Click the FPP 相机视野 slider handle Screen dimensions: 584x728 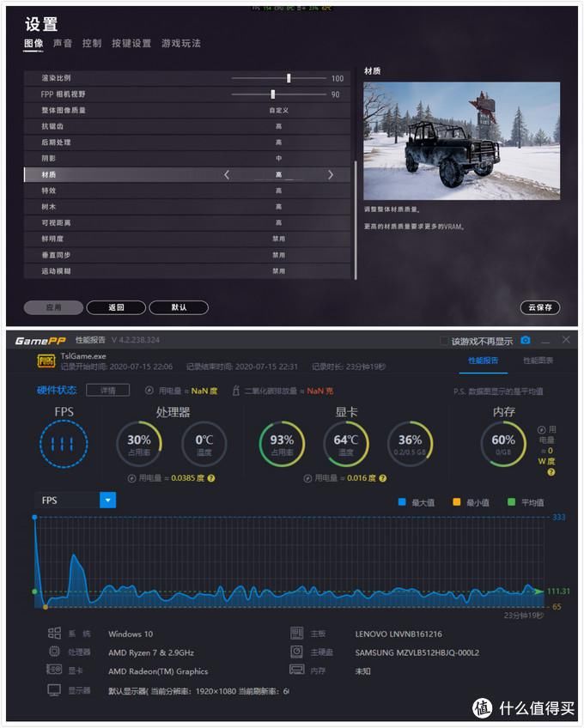(x=273, y=94)
